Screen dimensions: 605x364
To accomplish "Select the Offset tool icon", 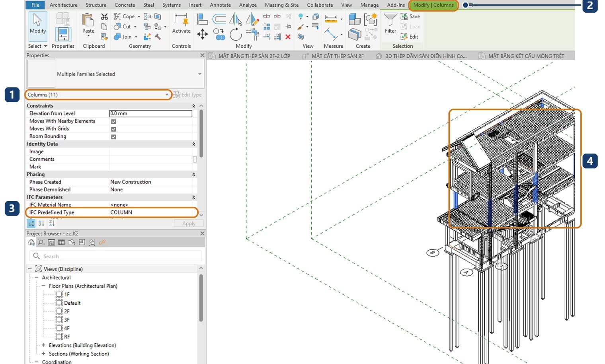I will tap(219, 19).
